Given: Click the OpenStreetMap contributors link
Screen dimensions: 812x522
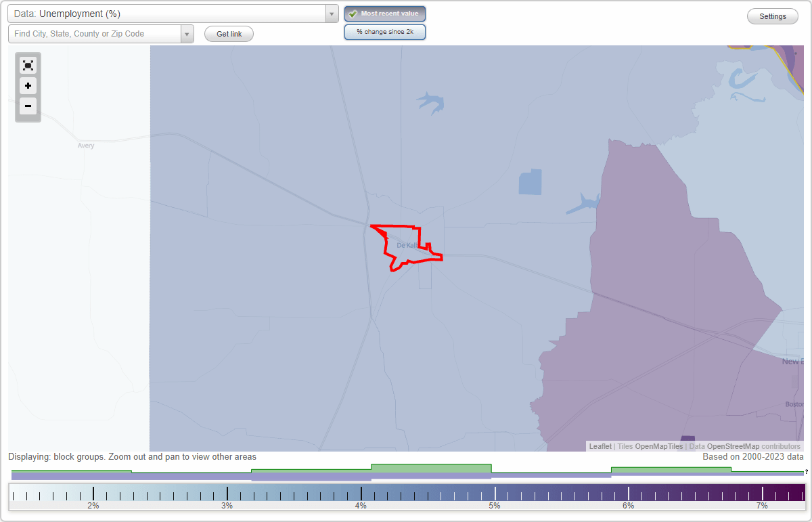Looking at the screenshot, I should point(733,446).
